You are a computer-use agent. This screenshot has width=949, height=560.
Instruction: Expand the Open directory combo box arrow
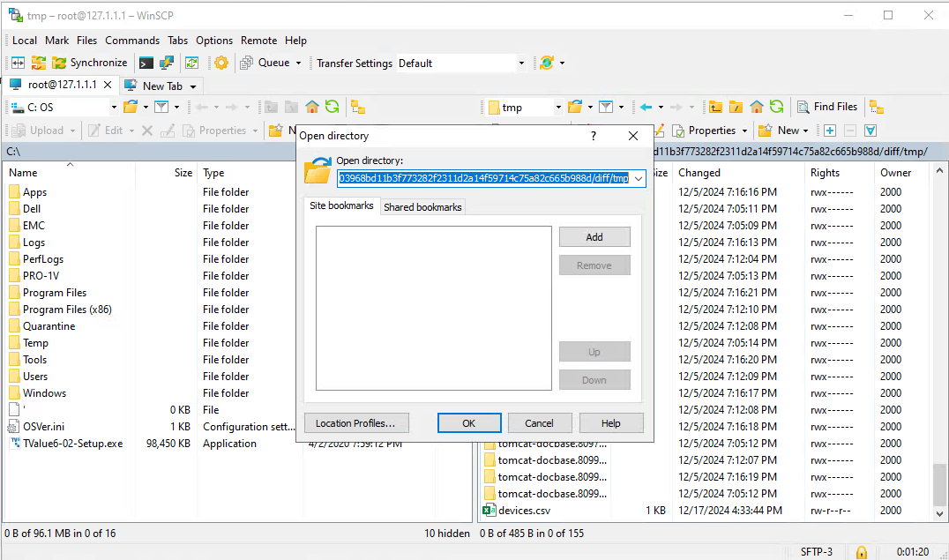640,178
